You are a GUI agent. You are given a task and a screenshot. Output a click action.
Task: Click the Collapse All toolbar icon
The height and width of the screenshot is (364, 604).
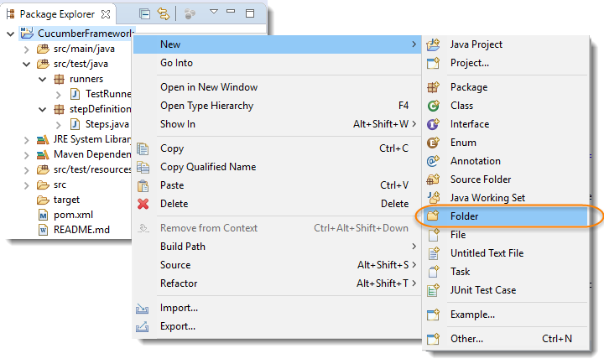coord(144,14)
